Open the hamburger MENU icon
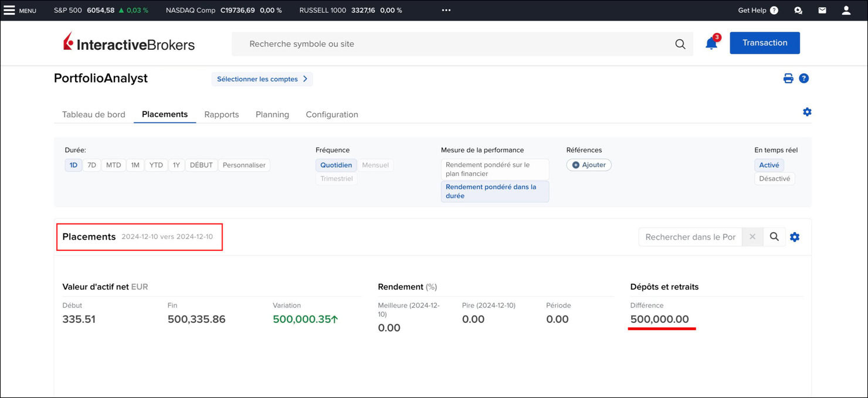 click(9, 10)
